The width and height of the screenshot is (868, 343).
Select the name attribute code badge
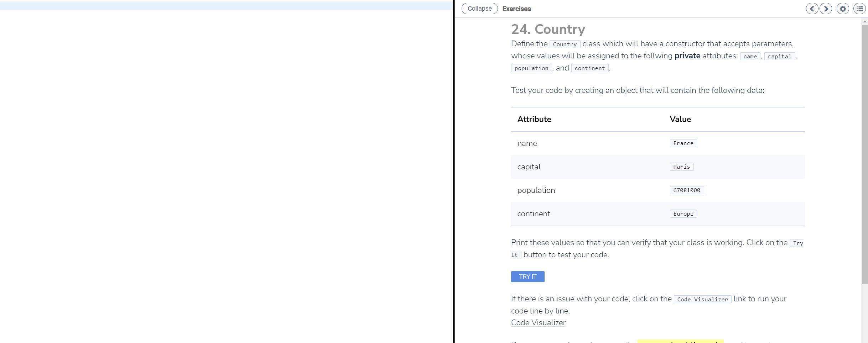[750, 56]
